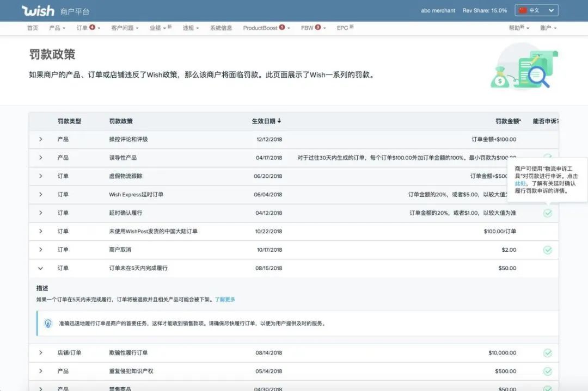588x391 pixels.
Task: Click the lightbulb tip icon
Action: 48,323
